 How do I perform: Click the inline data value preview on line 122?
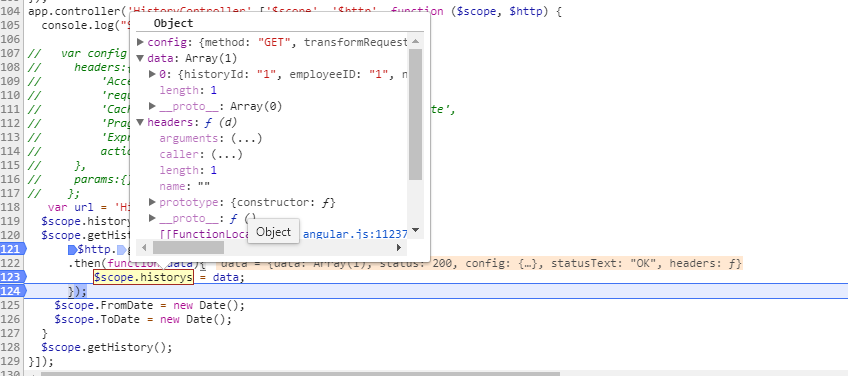[x=479, y=263]
